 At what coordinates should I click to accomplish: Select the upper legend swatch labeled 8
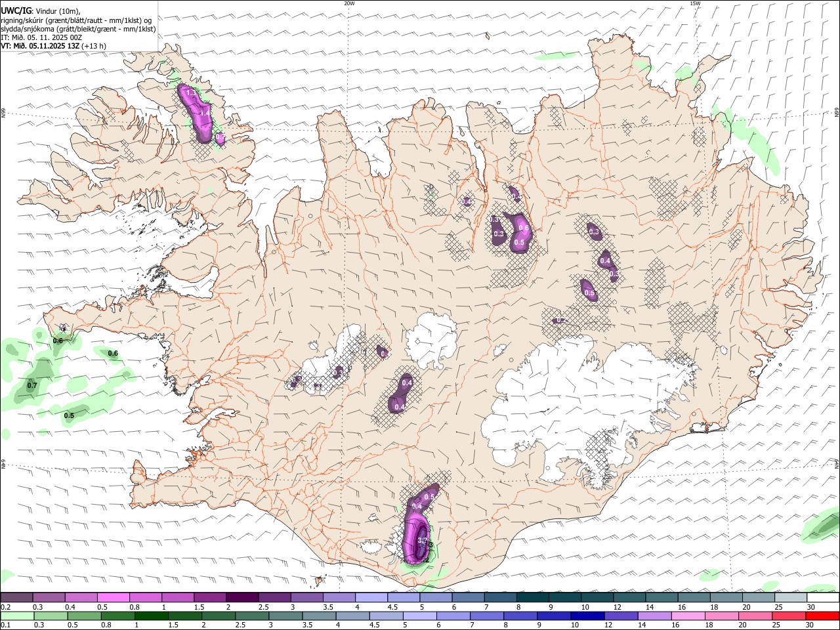533,597
